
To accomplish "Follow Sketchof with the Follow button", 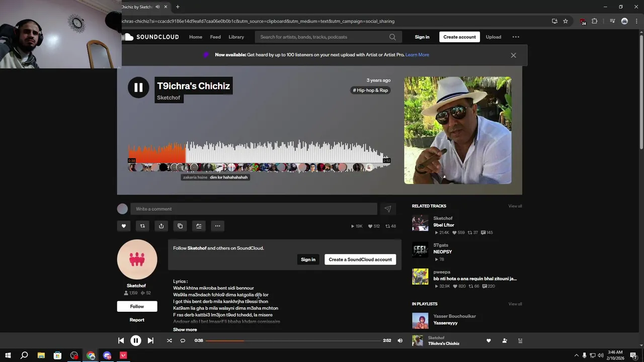I will coord(137,306).
